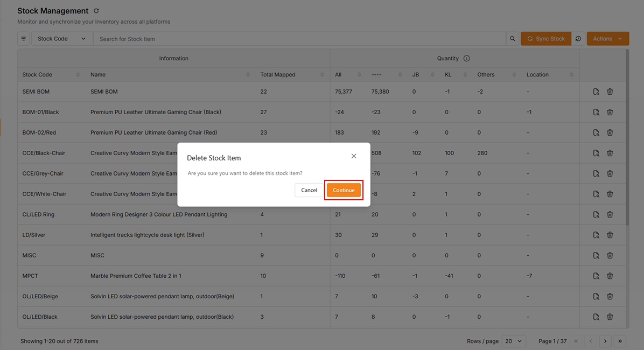This screenshot has height=350, width=644.
Task: Sort by the Others column
Action: 514,75
